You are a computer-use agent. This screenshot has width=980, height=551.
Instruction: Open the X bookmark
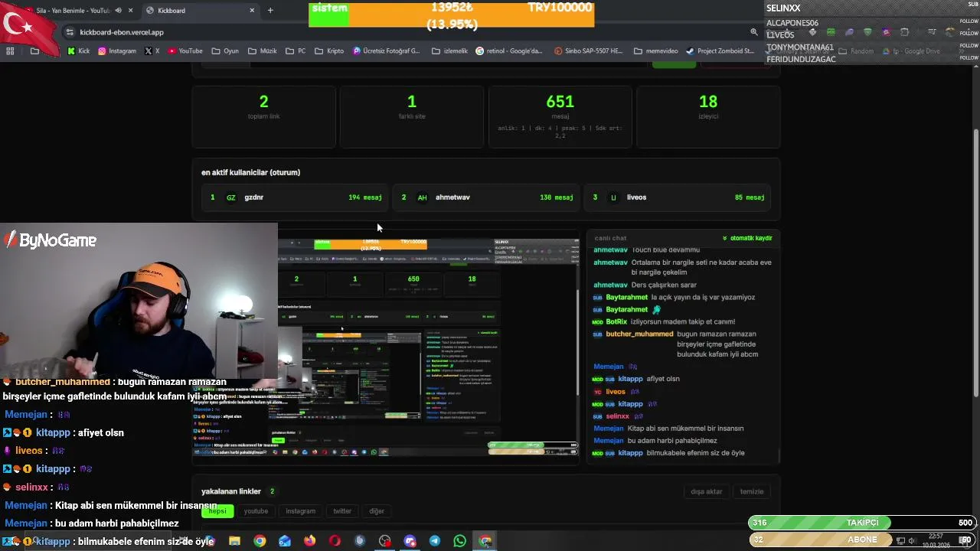(152, 51)
